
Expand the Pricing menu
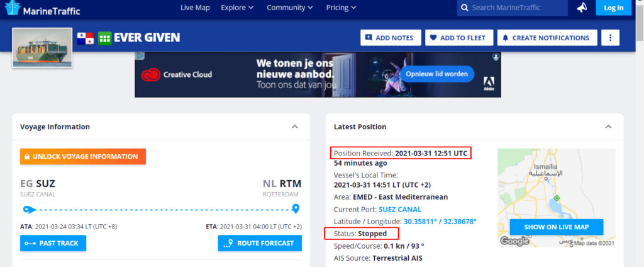pyautogui.click(x=341, y=8)
